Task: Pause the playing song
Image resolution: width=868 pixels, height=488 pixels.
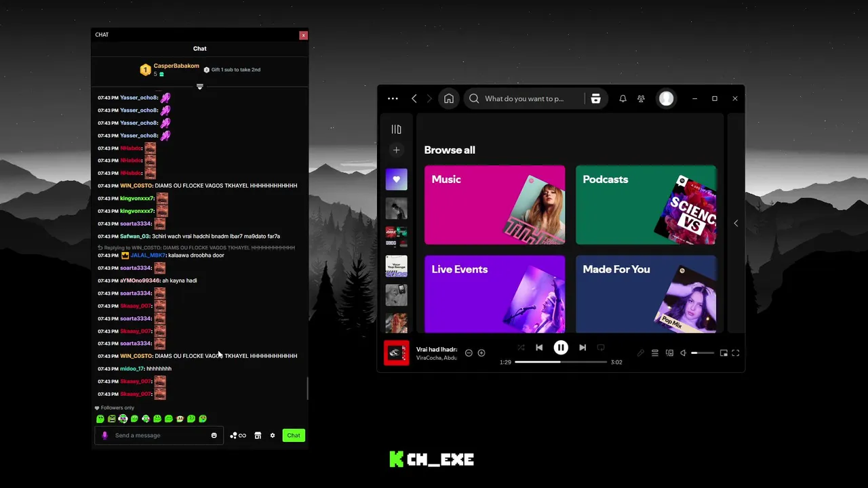Action: [561, 348]
